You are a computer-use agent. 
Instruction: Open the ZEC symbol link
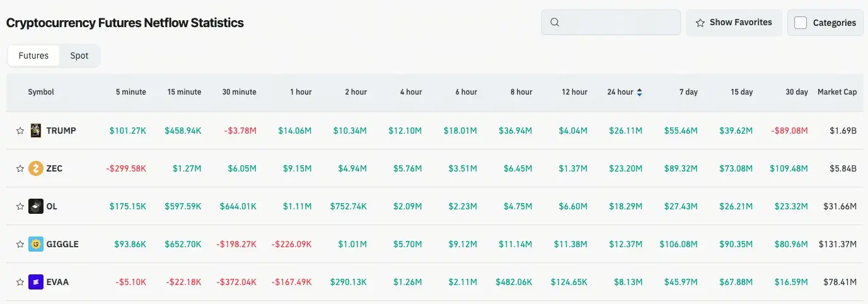pos(54,168)
